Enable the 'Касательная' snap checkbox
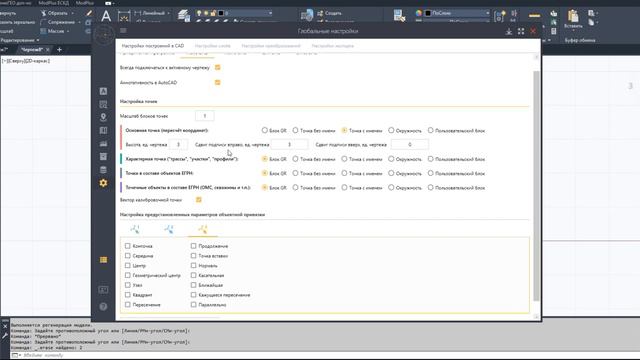Viewport: 640px width, 360px height. (193, 275)
